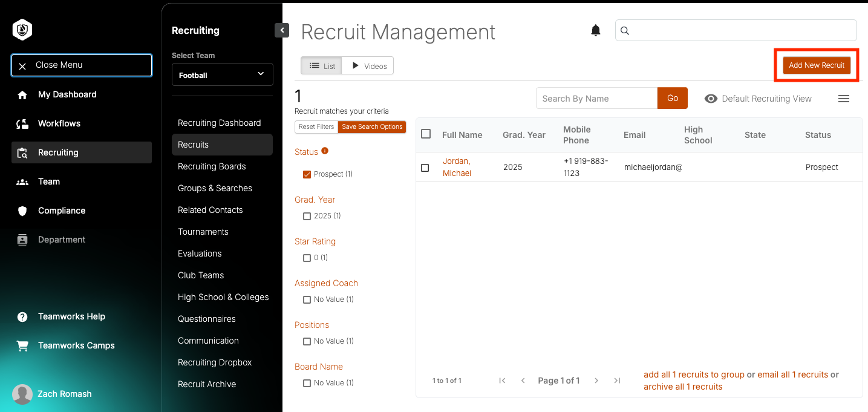This screenshot has height=412, width=868.
Task: Click Reset Filters button
Action: 316,127
